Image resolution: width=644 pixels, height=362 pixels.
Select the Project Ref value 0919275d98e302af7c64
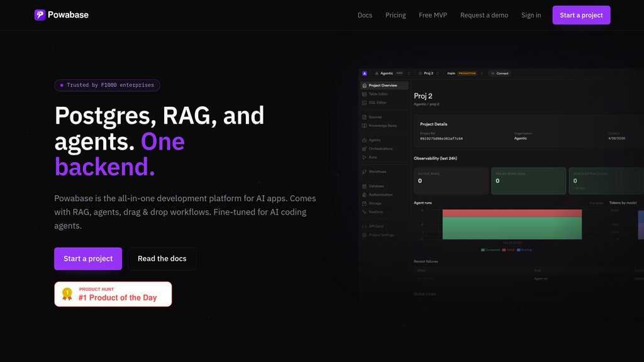click(441, 139)
